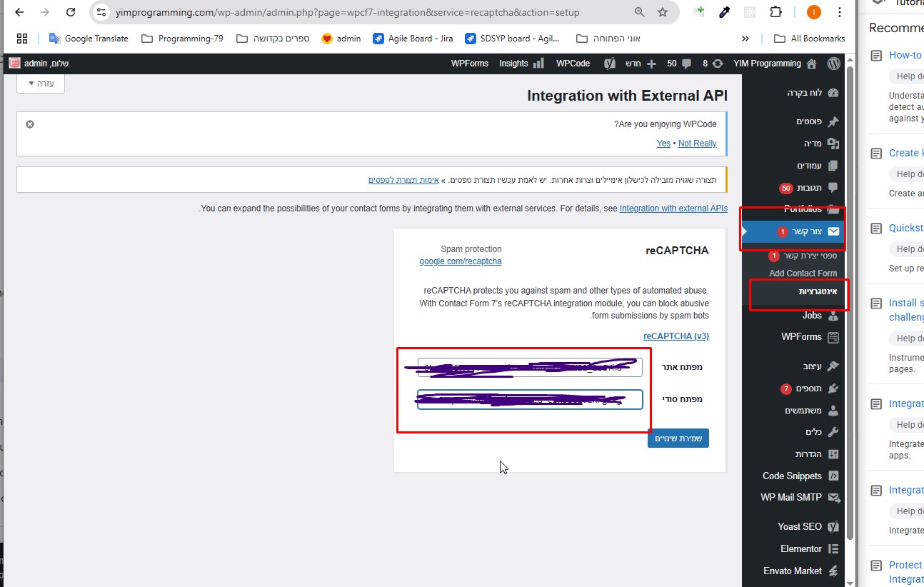924x587 pixels.
Task: Select Add Contact Form submenu item
Action: (x=803, y=273)
